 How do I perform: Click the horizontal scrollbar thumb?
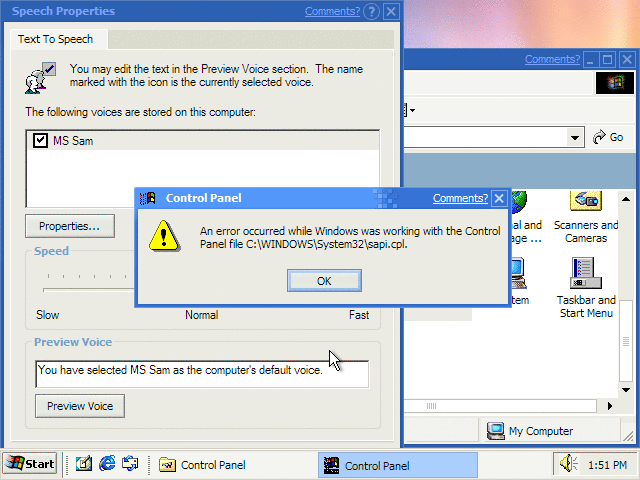click(x=500, y=406)
